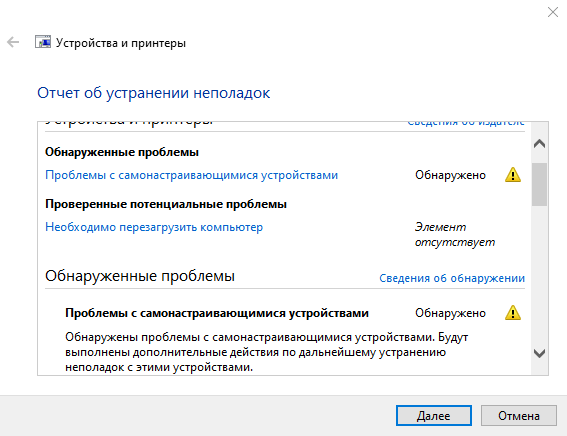Click the bold 'Проверенные потенциальные проблемы' heading
Screen dimensions: 567x436
pos(166,204)
